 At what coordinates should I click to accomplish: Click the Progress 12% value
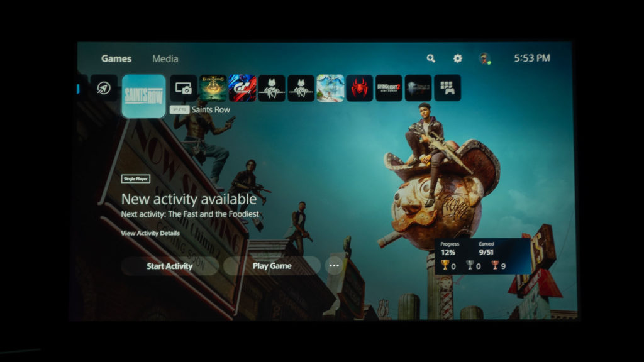[448, 253]
